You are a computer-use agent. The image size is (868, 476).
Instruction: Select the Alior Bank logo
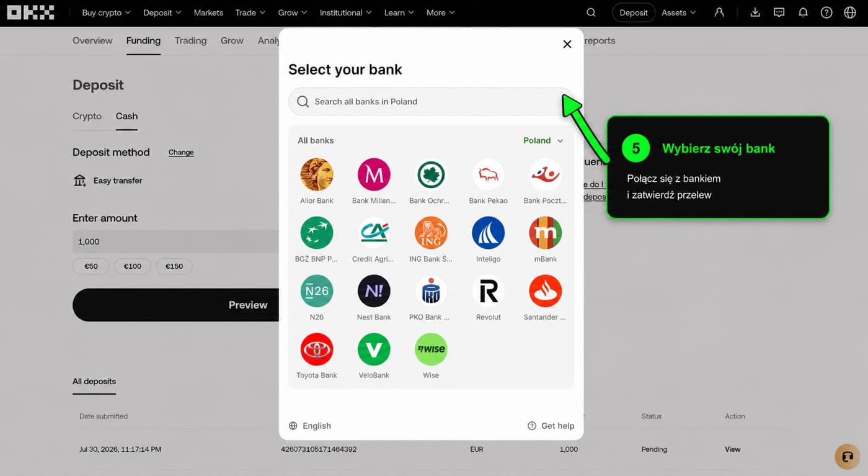[317, 174]
